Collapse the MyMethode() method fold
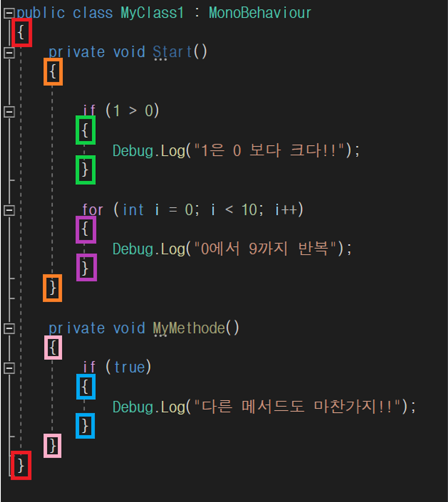Image resolution: width=448 pixels, height=502 pixels. click(9, 329)
